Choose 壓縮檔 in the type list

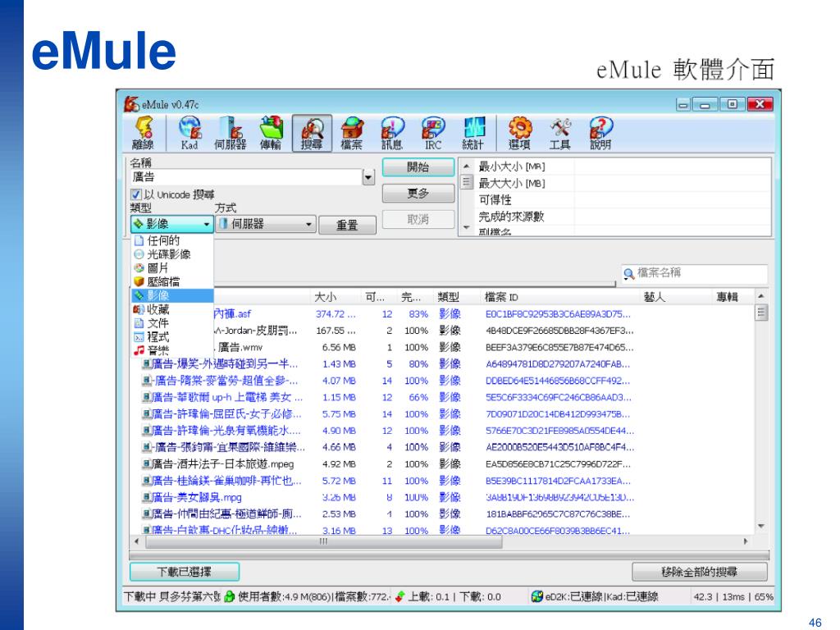172,282
